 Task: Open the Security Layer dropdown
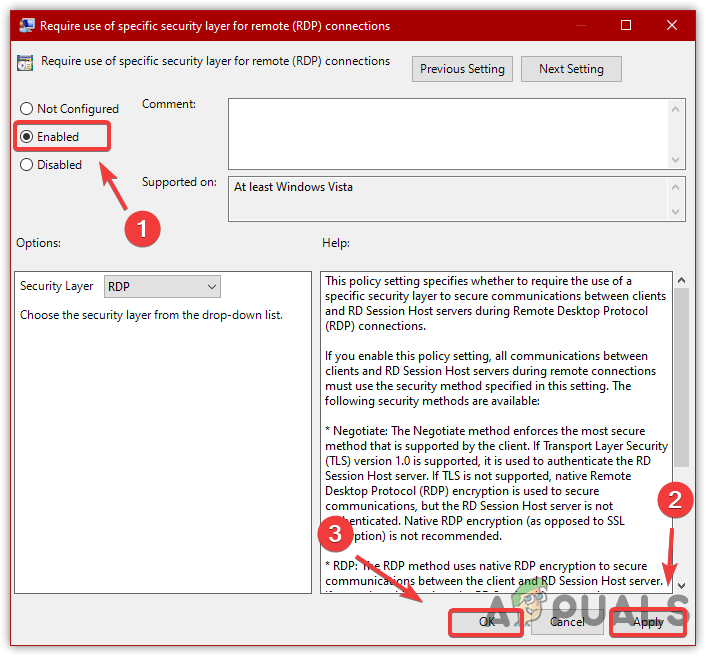pyautogui.click(x=162, y=286)
